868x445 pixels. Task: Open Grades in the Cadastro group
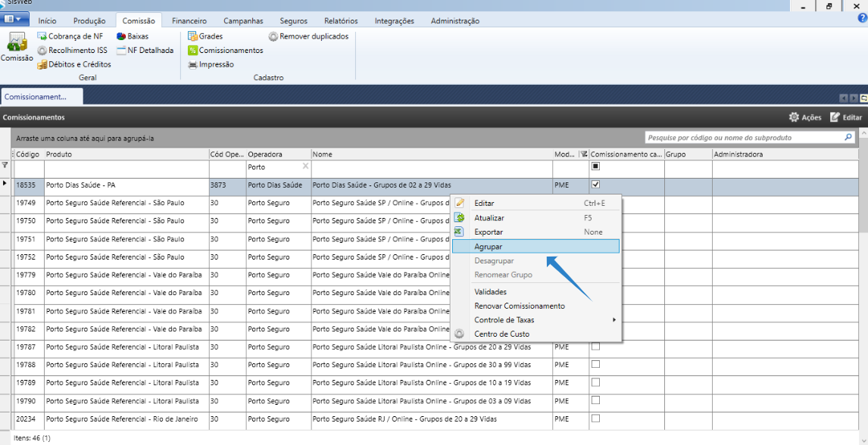click(x=205, y=36)
